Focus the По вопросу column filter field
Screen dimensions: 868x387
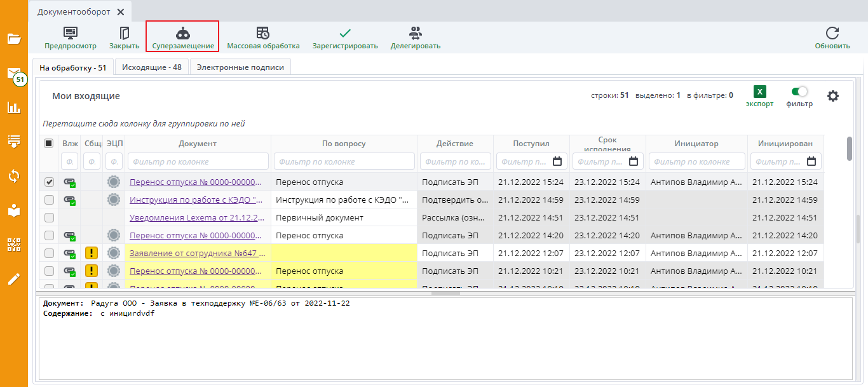(x=344, y=161)
